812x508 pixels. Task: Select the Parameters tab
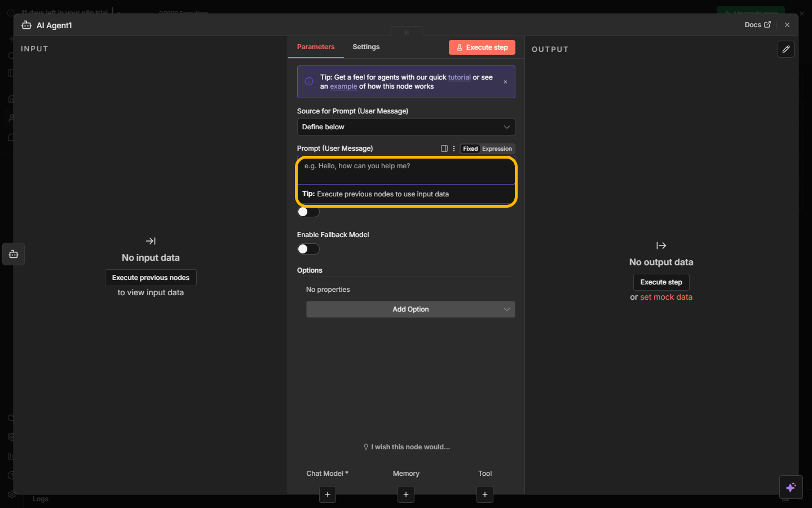(x=316, y=47)
